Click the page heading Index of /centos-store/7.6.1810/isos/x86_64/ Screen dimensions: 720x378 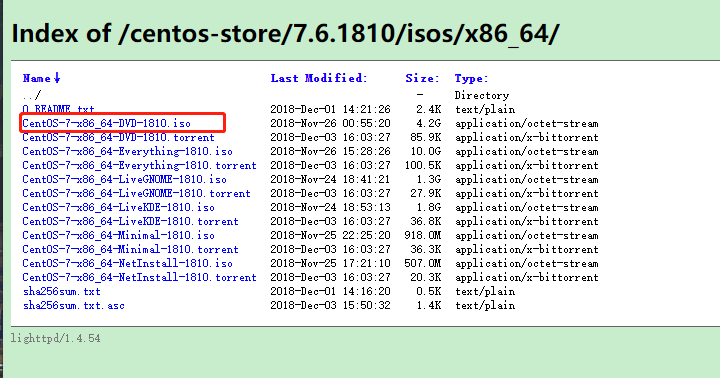point(286,34)
